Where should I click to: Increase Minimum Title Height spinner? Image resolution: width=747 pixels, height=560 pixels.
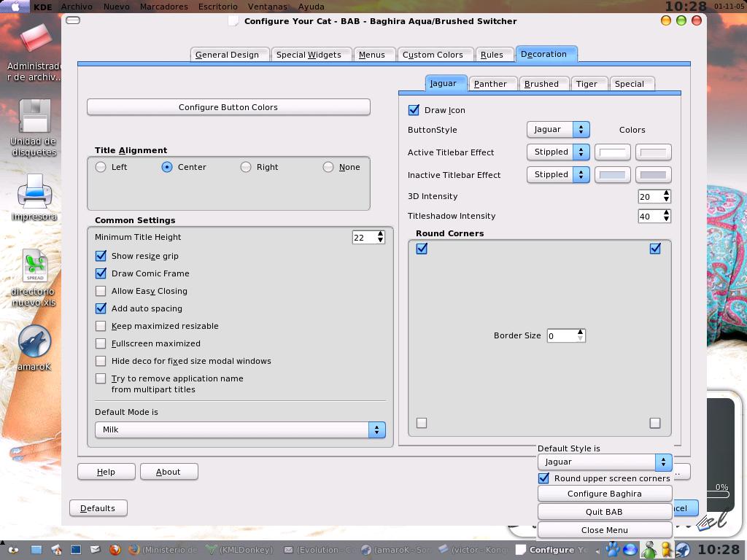click(380, 234)
